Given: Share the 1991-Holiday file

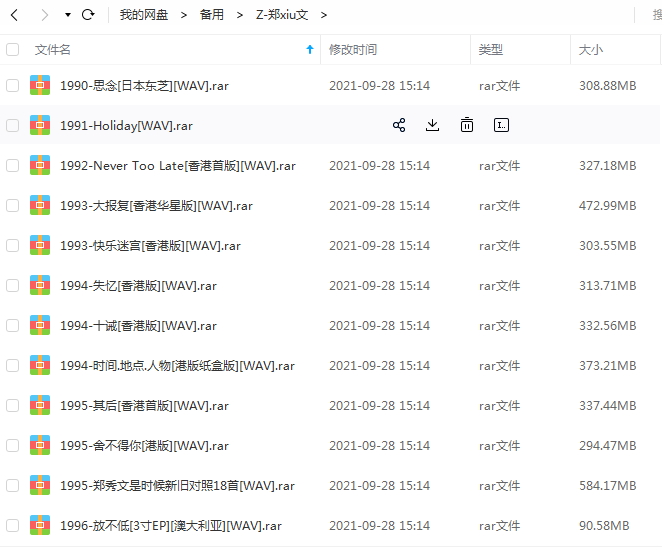Looking at the screenshot, I should point(399,125).
